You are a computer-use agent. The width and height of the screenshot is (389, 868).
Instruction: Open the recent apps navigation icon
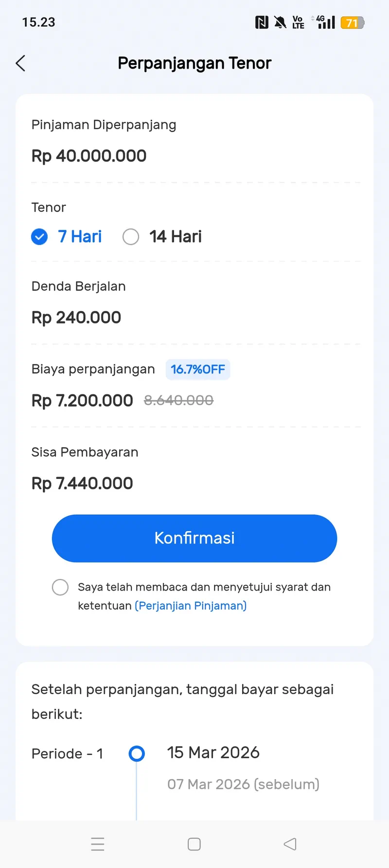pos(98,844)
